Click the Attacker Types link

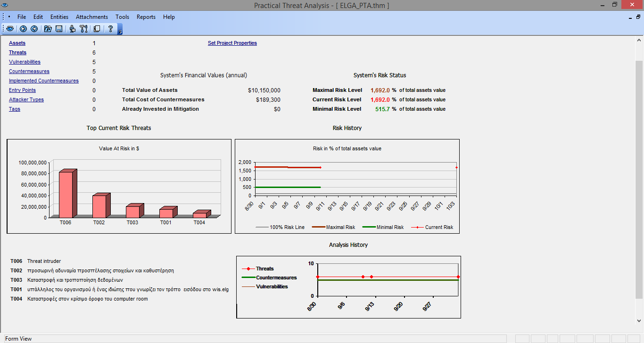tap(26, 99)
